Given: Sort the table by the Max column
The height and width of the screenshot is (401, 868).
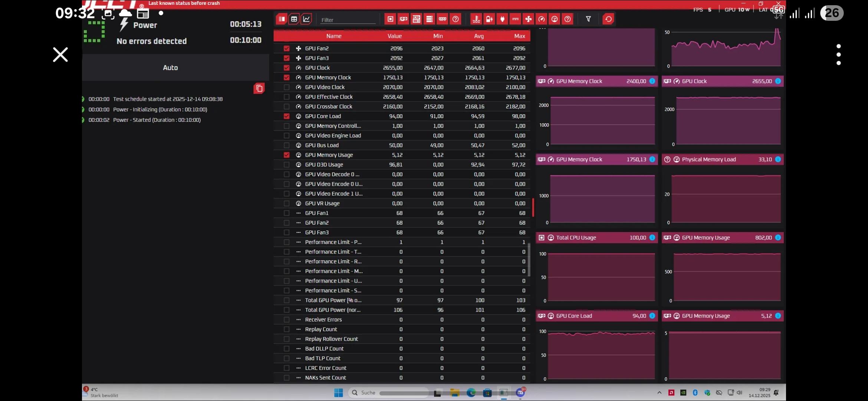Looking at the screenshot, I should click(519, 36).
